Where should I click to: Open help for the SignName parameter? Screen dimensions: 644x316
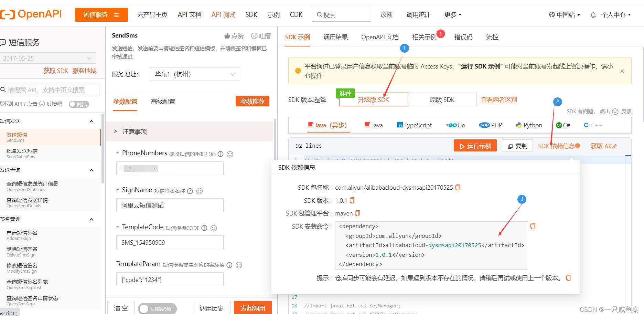[x=190, y=191]
